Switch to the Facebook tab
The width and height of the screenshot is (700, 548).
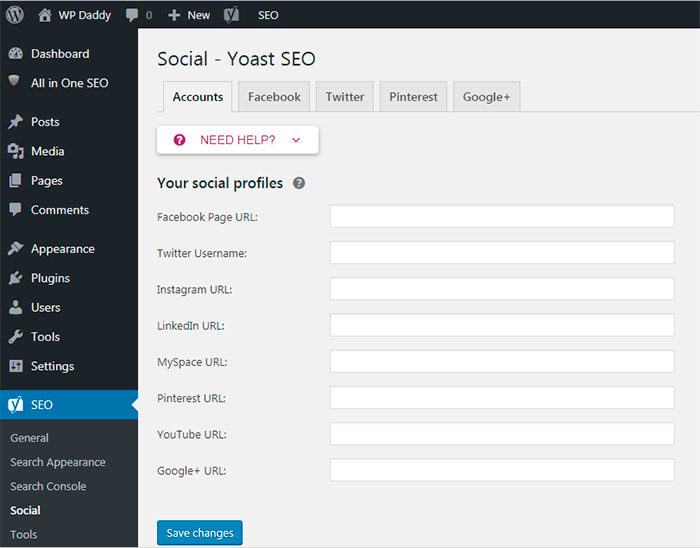(274, 96)
